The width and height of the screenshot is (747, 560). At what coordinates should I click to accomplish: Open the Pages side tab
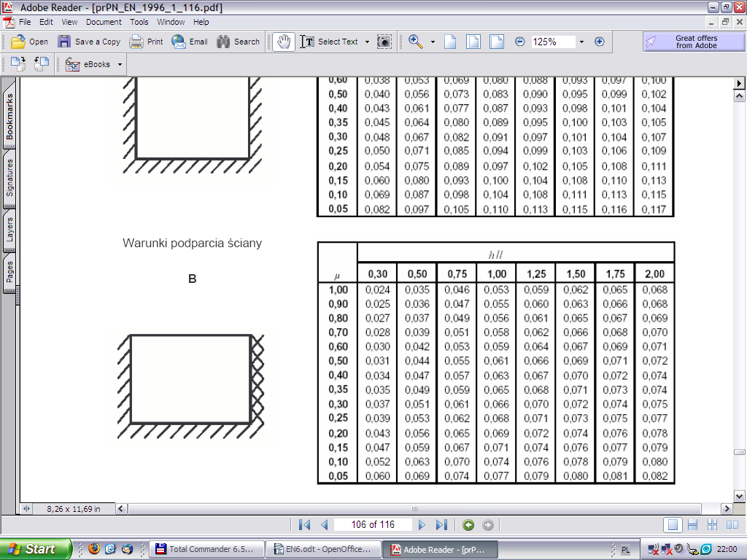[x=9, y=272]
